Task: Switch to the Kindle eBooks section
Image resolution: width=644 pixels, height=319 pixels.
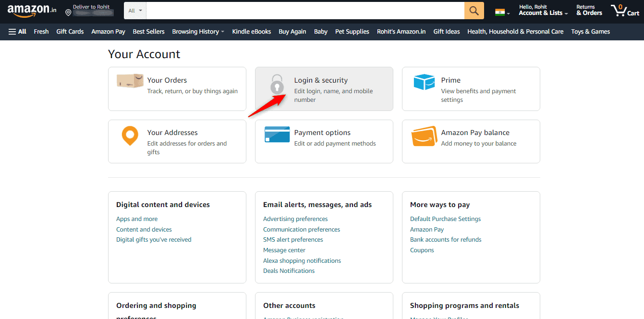Action: [251, 32]
